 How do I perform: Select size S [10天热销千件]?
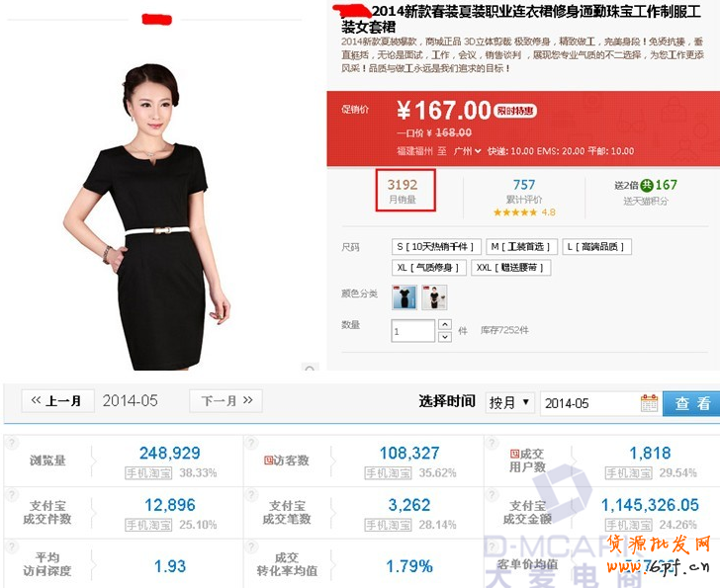(x=436, y=247)
